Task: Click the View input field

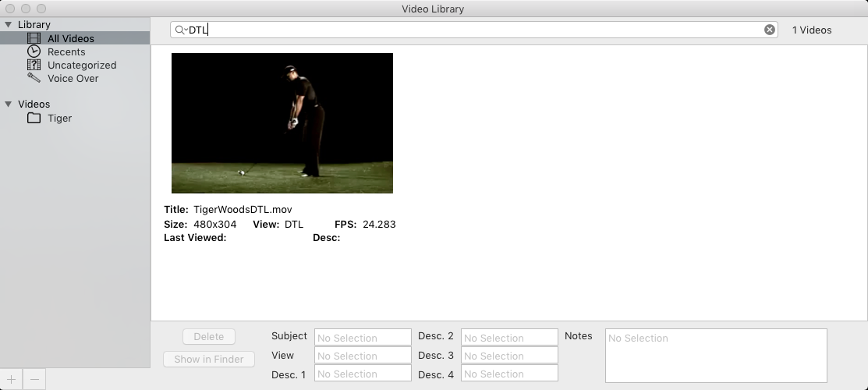Action: click(363, 355)
